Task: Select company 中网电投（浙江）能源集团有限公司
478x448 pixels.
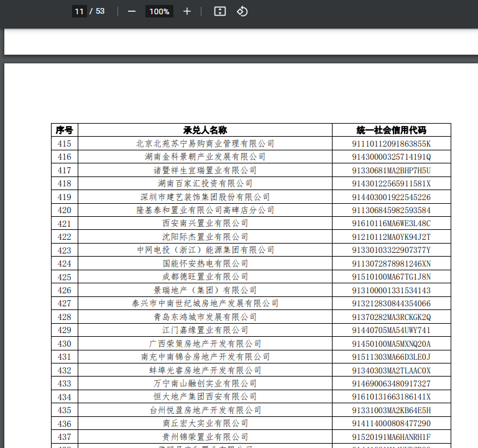Action: coord(205,250)
